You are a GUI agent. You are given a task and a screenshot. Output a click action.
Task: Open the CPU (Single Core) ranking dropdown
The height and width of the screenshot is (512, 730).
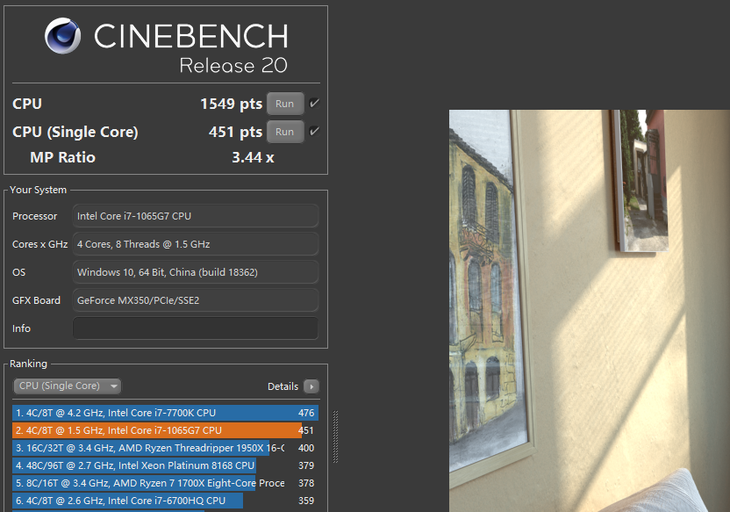[x=67, y=386]
